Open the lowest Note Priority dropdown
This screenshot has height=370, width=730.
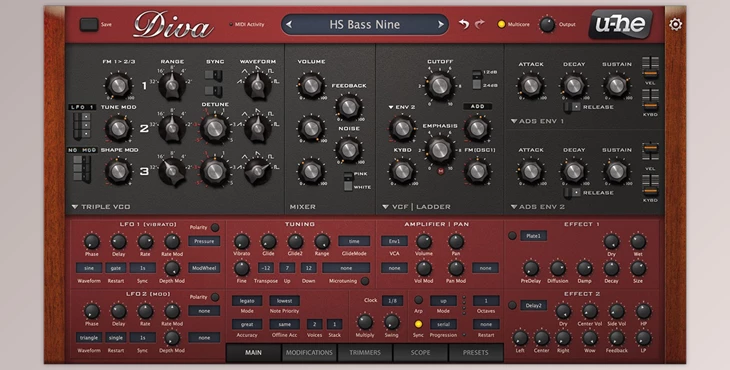click(x=284, y=301)
